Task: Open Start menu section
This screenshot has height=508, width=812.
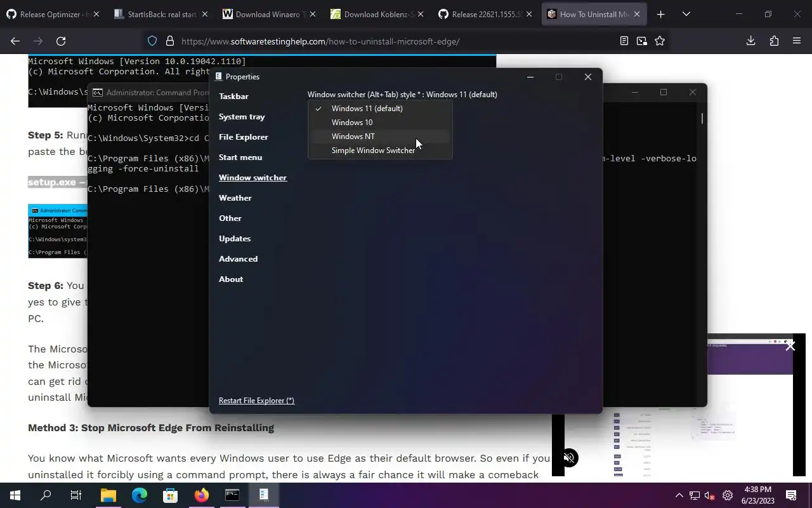Action: [x=240, y=157]
